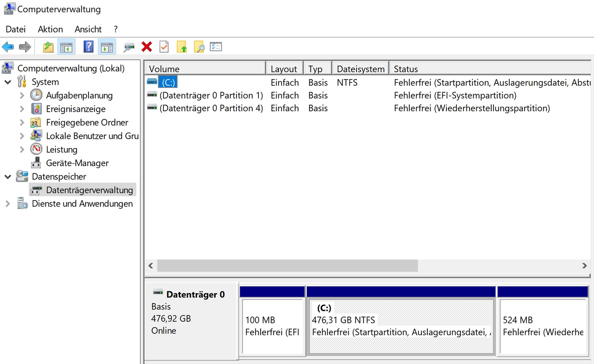Open the Ansicht menu
This screenshot has height=364, width=594.
pos(88,29)
